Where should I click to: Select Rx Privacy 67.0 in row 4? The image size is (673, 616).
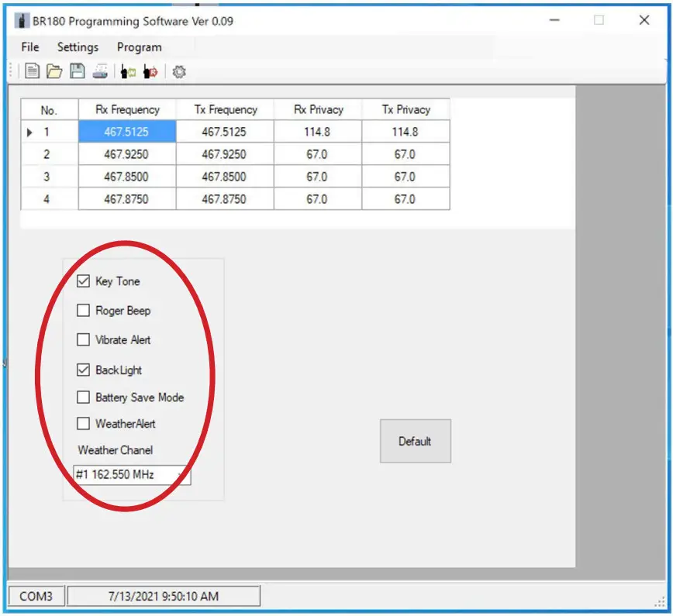318,198
